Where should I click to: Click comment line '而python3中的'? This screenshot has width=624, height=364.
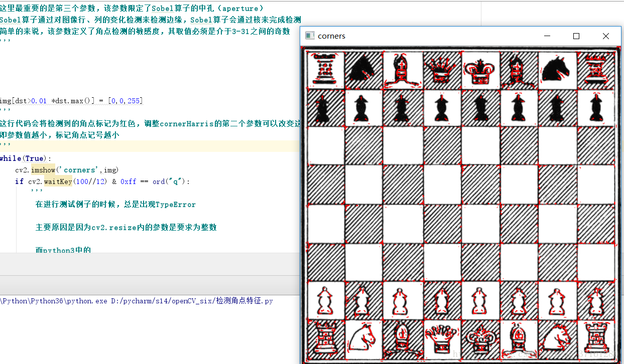point(63,250)
